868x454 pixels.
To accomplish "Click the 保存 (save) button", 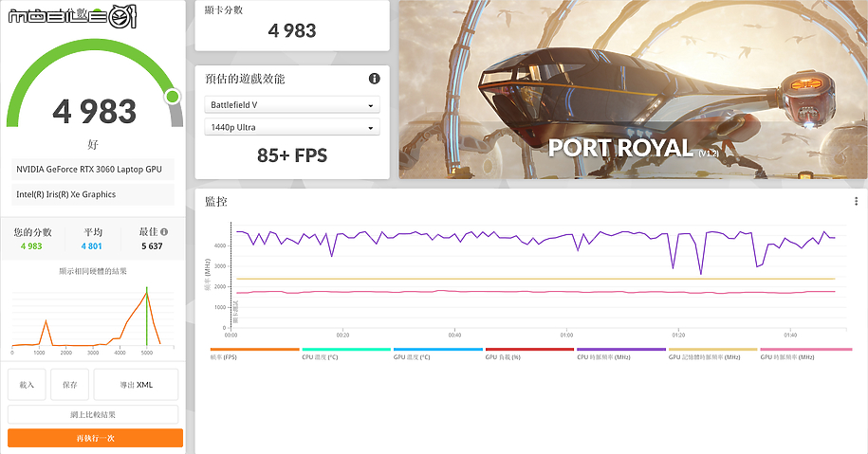I will pos(70,384).
